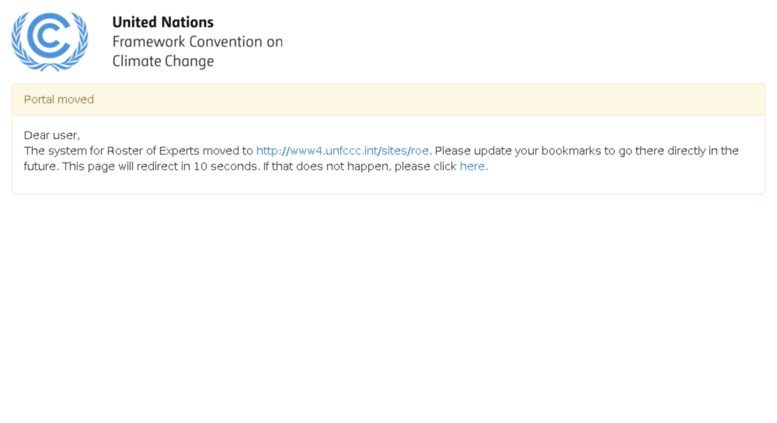Image resolution: width=777 pixels, height=423 pixels.
Task: Click the right laurel branch of the emblem
Action: tap(77, 42)
